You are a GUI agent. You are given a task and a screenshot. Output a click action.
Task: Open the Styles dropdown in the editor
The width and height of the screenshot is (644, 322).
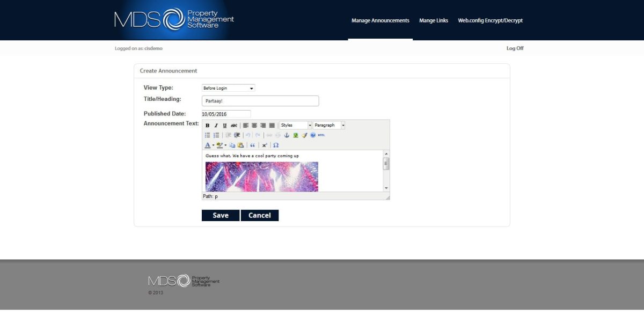(x=294, y=125)
